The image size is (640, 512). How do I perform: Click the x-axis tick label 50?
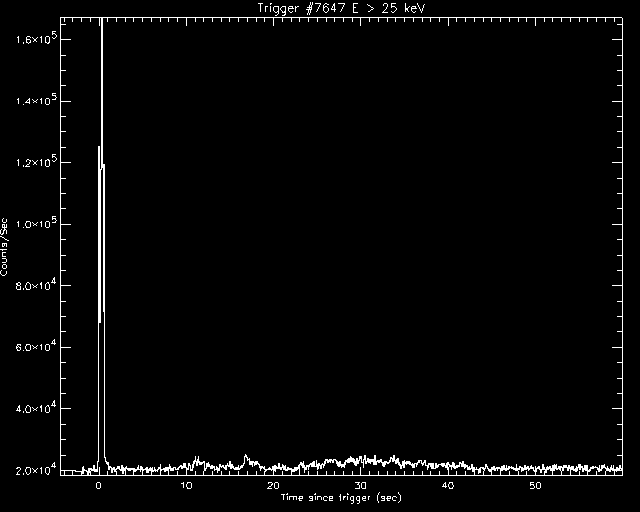(x=535, y=485)
